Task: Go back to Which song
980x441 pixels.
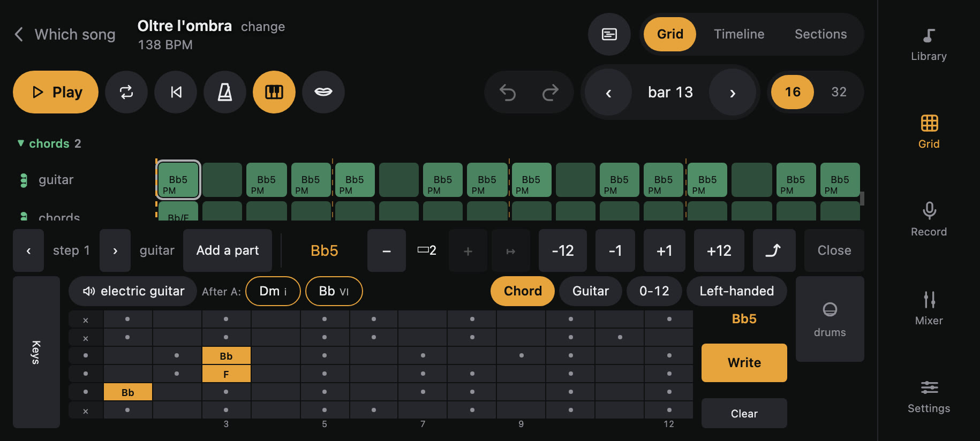Action: [64, 34]
